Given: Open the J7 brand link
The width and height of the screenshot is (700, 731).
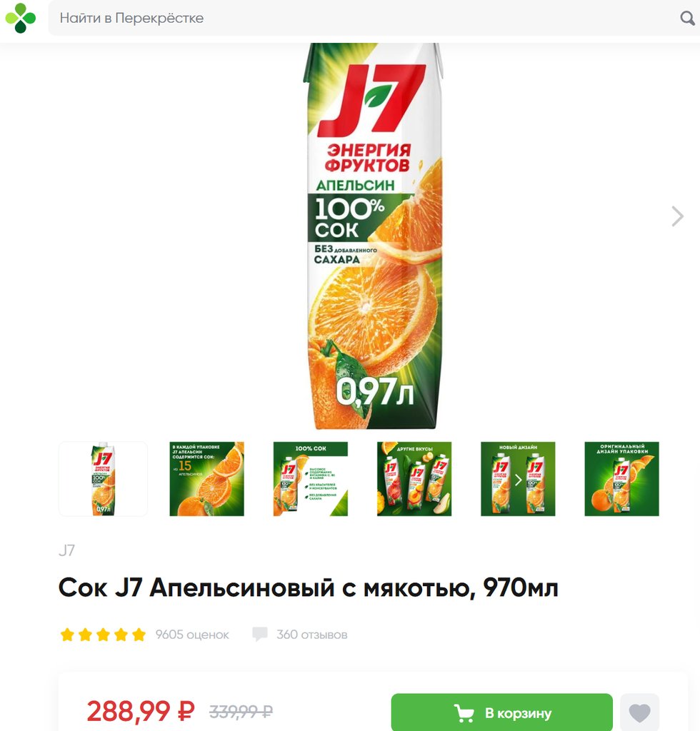Looking at the screenshot, I should (x=66, y=550).
